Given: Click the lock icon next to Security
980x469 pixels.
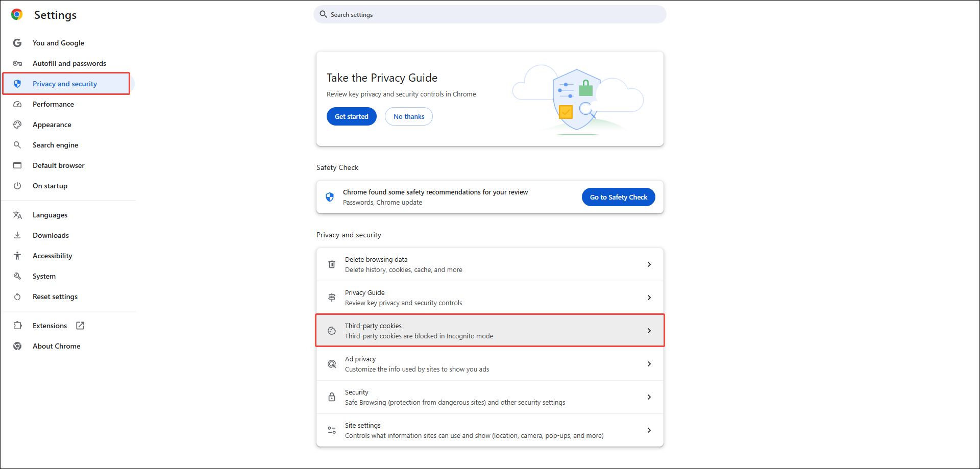Looking at the screenshot, I should (x=332, y=397).
